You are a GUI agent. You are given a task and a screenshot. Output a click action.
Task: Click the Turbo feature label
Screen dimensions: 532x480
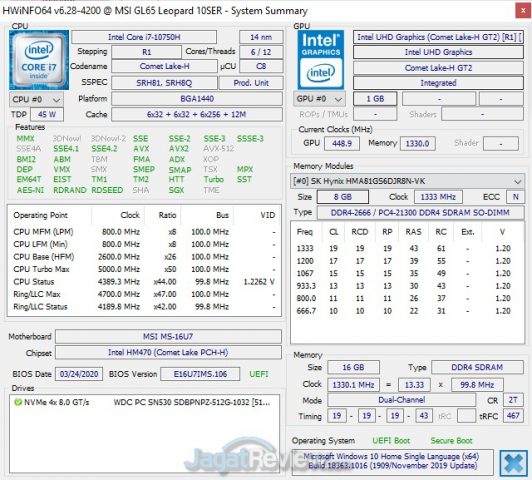pos(213,179)
